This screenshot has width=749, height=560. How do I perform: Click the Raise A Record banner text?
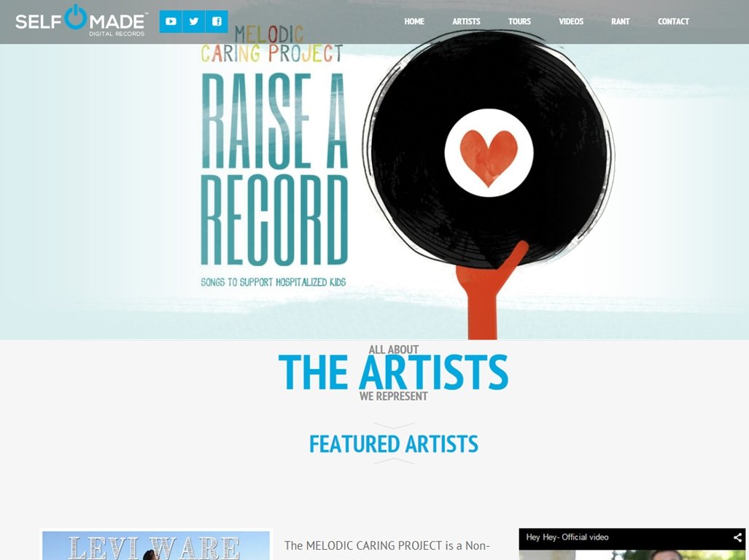pos(275,169)
